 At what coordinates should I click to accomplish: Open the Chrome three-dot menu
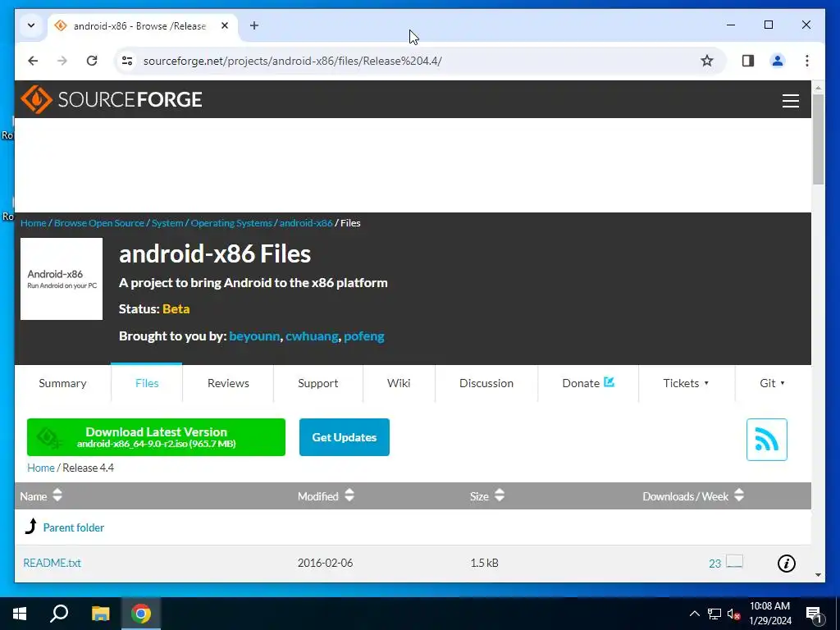pyautogui.click(x=807, y=61)
